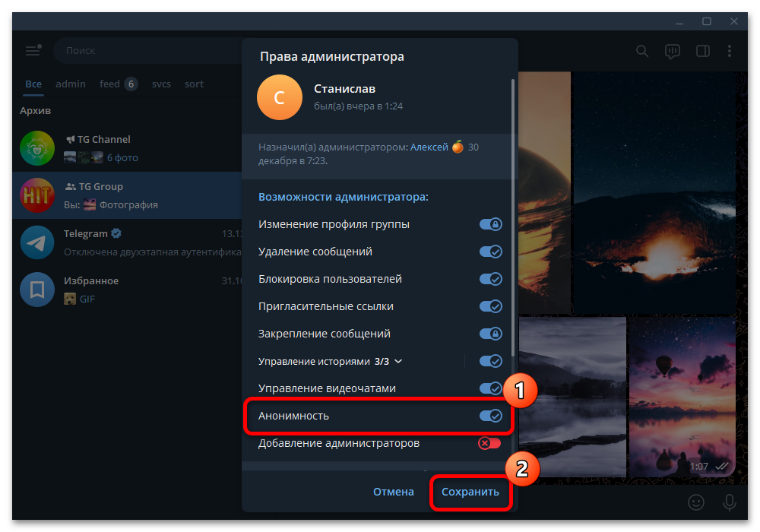Screen dimensions: 760x532
Task: Disable Удаление сообщений permission
Action: [490, 252]
